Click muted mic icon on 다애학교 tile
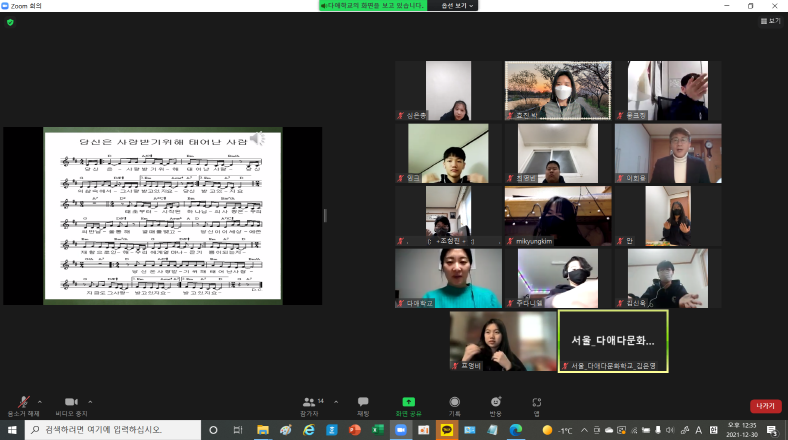 pyautogui.click(x=401, y=303)
